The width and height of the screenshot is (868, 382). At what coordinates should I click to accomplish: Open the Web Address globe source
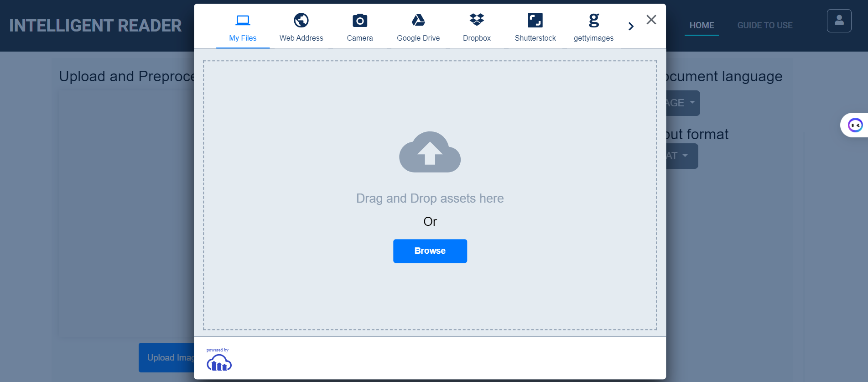point(301,21)
